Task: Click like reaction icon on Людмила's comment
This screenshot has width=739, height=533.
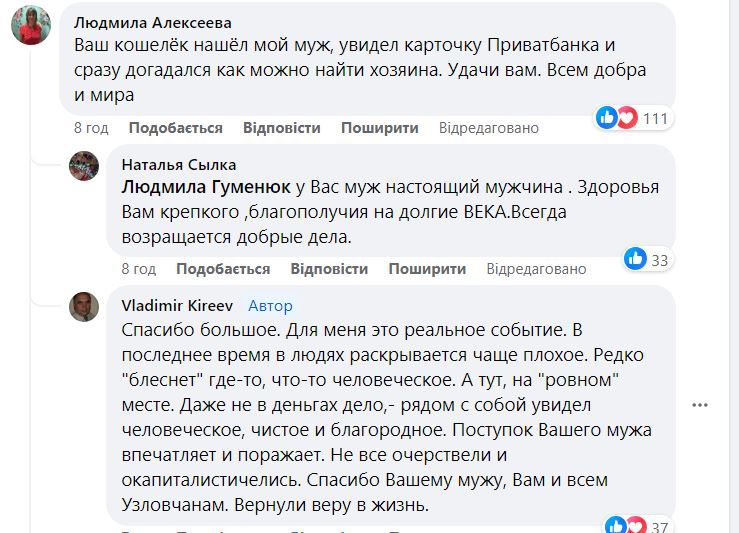Action: coord(607,118)
